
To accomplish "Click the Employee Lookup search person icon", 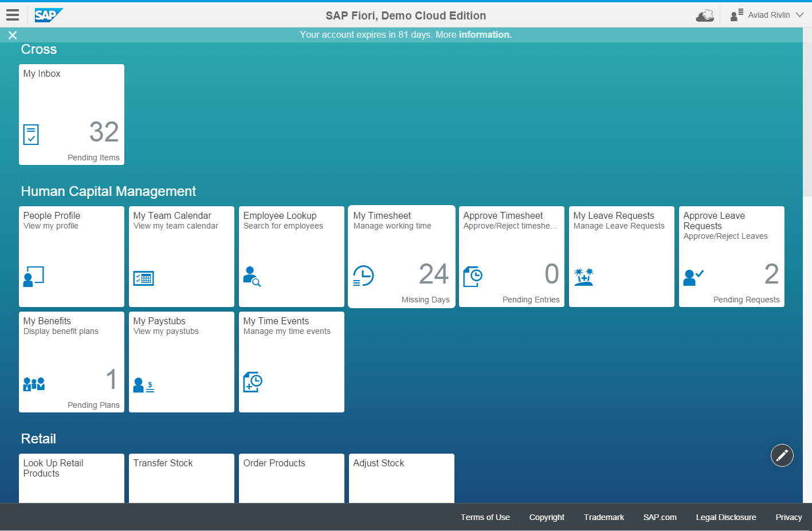I will click(x=252, y=276).
